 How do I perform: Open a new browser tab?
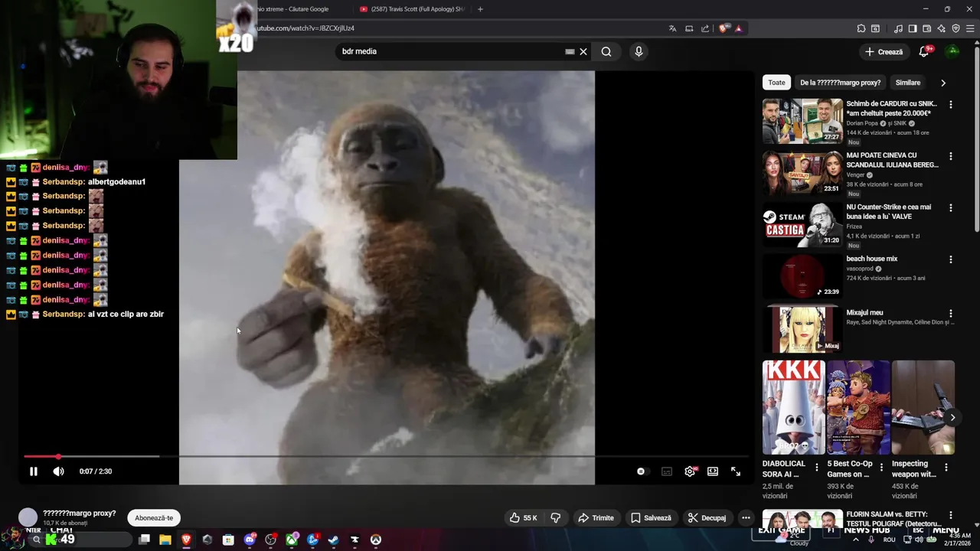tap(480, 9)
